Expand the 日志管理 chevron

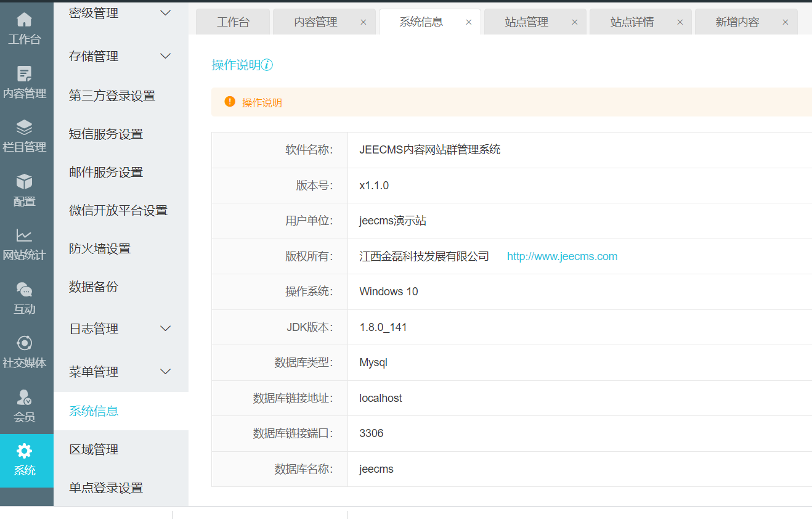[x=166, y=329]
